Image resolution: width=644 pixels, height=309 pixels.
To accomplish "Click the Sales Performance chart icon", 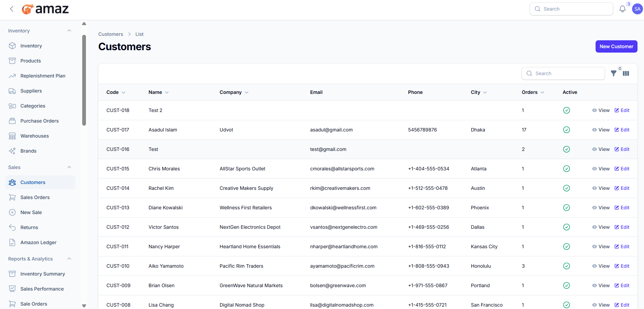I will [x=12, y=289].
